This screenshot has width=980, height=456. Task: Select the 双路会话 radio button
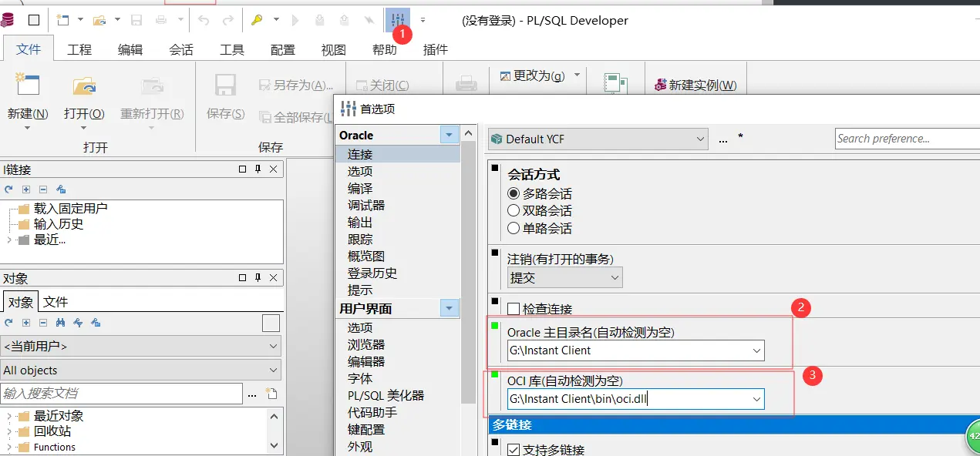tap(514, 210)
